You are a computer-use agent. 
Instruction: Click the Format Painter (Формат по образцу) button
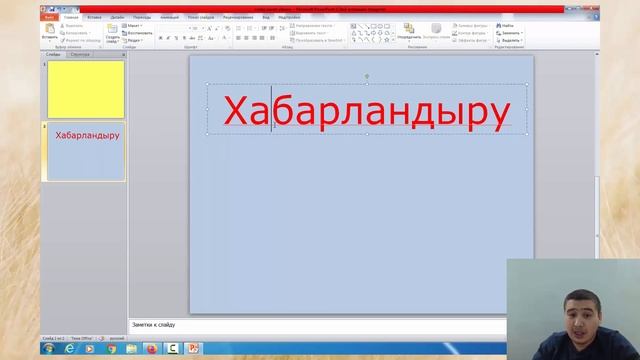(x=80, y=40)
